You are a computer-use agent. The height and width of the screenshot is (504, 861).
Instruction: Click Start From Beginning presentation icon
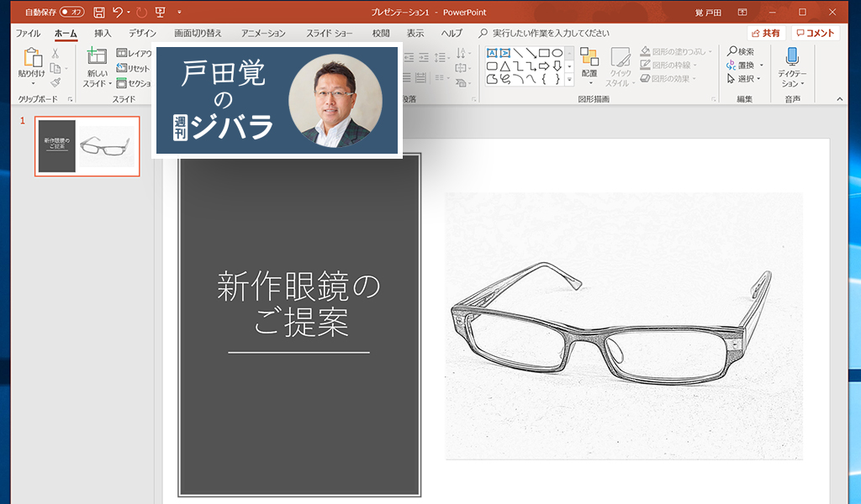coord(161,12)
